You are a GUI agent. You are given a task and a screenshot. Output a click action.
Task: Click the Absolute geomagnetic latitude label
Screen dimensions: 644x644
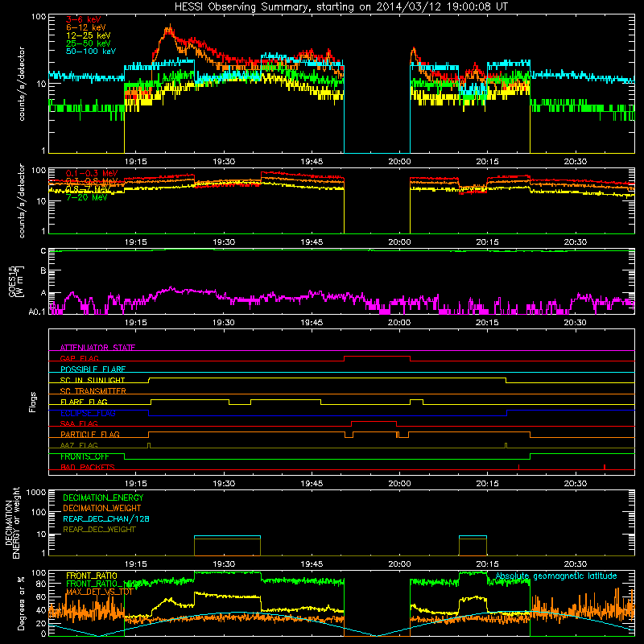coord(556,576)
